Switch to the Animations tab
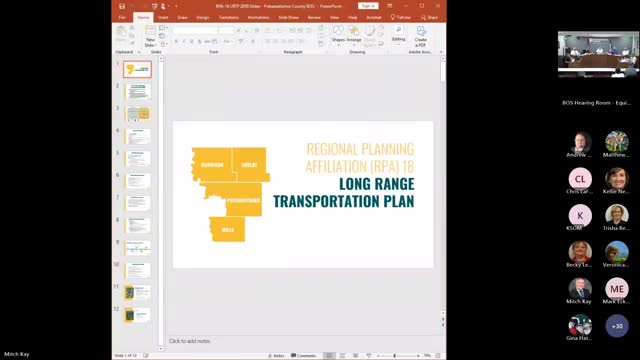This screenshot has height=360, width=640. click(x=258, y=18)
